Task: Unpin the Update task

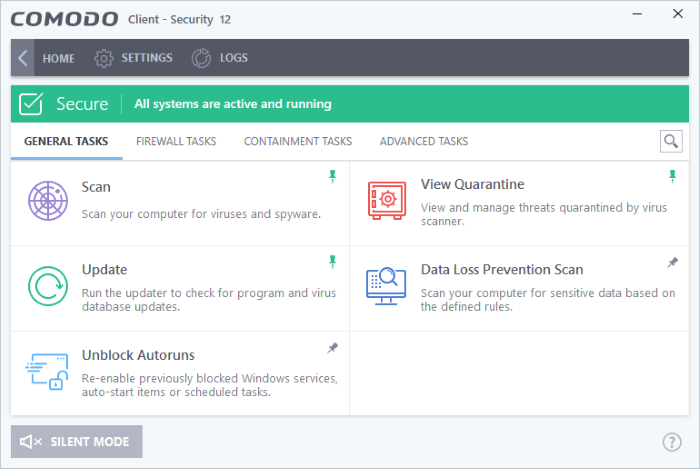Action: tap(333, 262)
